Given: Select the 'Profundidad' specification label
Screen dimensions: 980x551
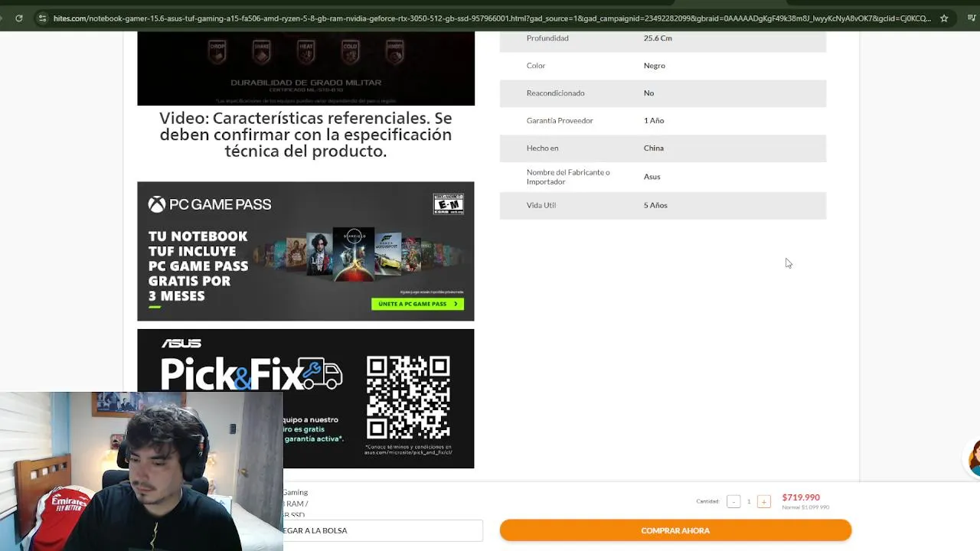Looking at the screenshot, I should [547, 37].
